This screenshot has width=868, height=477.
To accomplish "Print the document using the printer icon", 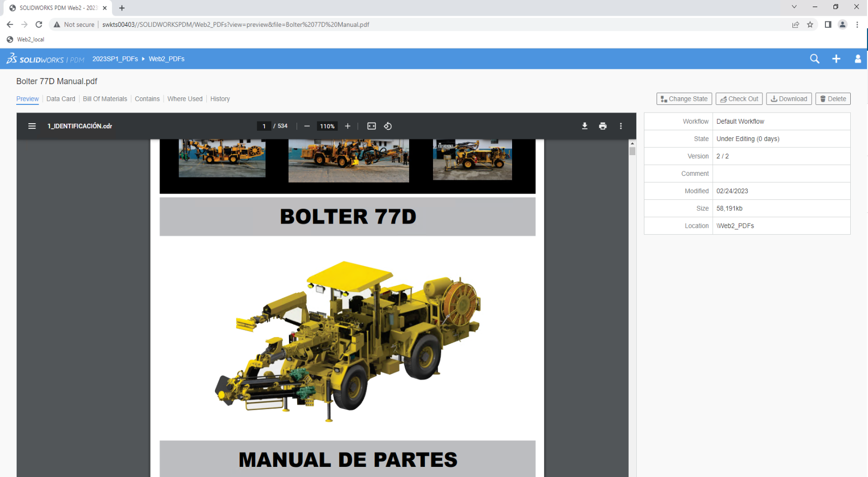I will [x=603, y=126].
